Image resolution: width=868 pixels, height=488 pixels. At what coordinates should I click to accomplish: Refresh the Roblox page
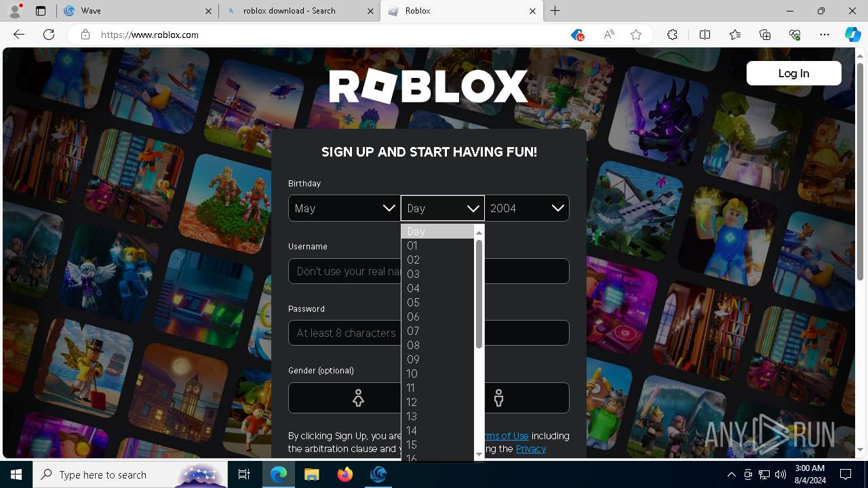click(x=49, y=35)
